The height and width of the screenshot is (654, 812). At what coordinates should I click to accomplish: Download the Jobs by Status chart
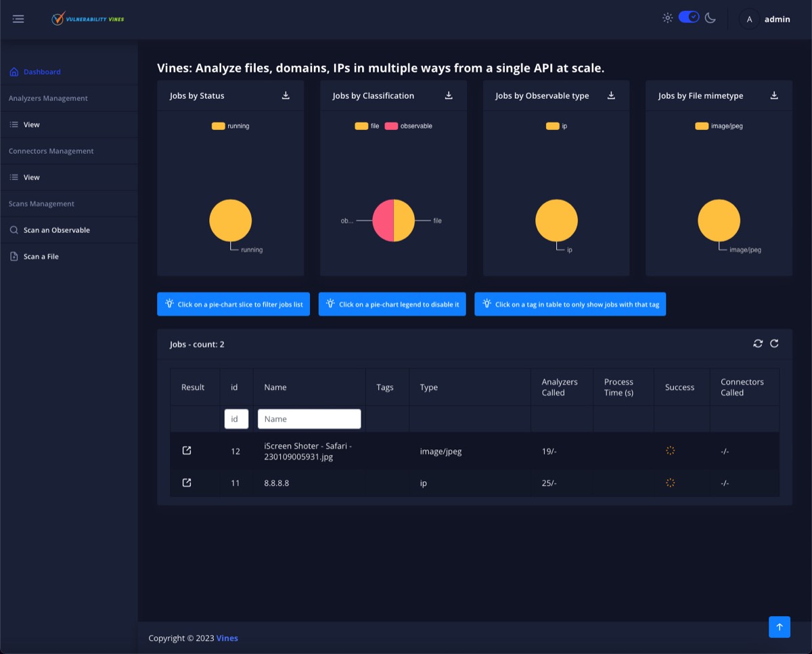coord(286,95)
